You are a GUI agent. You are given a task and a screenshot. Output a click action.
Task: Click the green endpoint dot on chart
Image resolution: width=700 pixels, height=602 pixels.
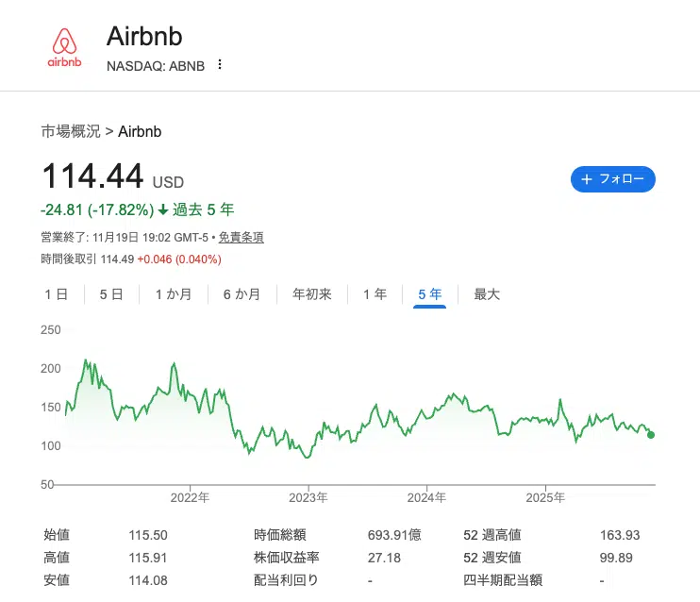[x=651, y=434]
